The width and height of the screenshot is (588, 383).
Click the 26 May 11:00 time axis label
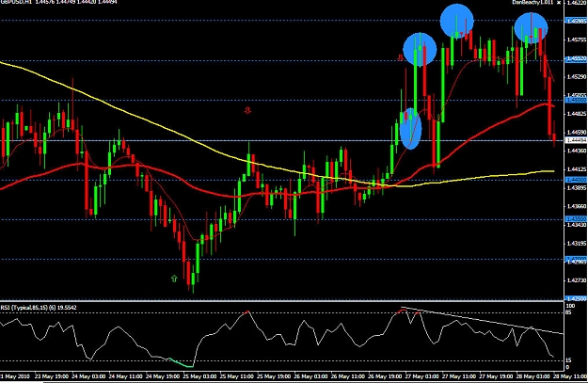347,376
